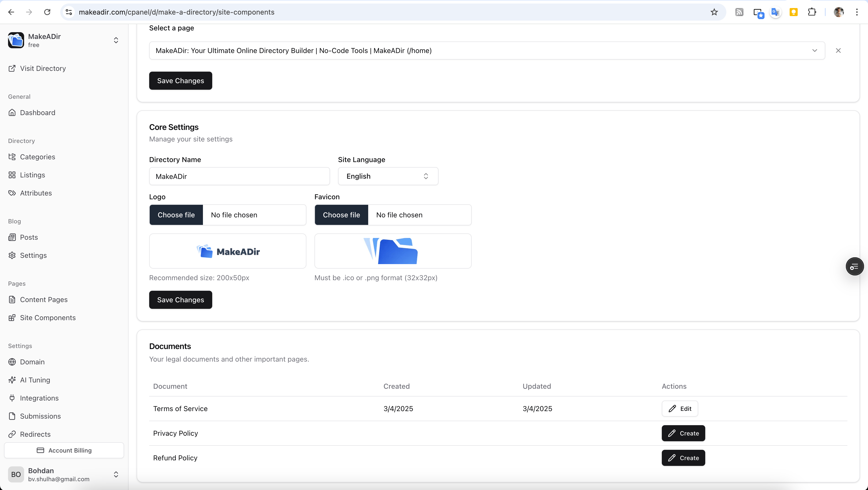Clear selected page with the X icon
The height and width of the screenshot is (490, 868).
pos(838,51)
